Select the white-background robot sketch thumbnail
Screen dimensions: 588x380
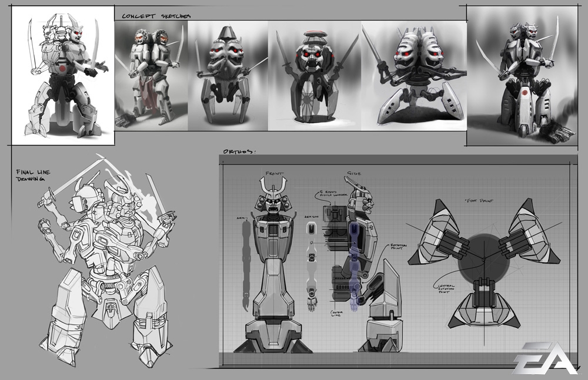63,75
